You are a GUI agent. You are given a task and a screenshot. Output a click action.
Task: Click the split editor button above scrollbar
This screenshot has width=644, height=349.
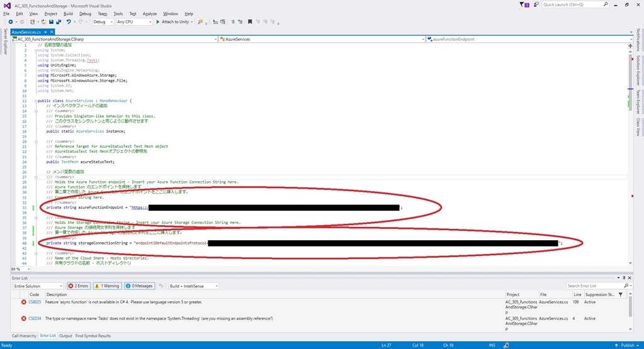coord(630,46)
